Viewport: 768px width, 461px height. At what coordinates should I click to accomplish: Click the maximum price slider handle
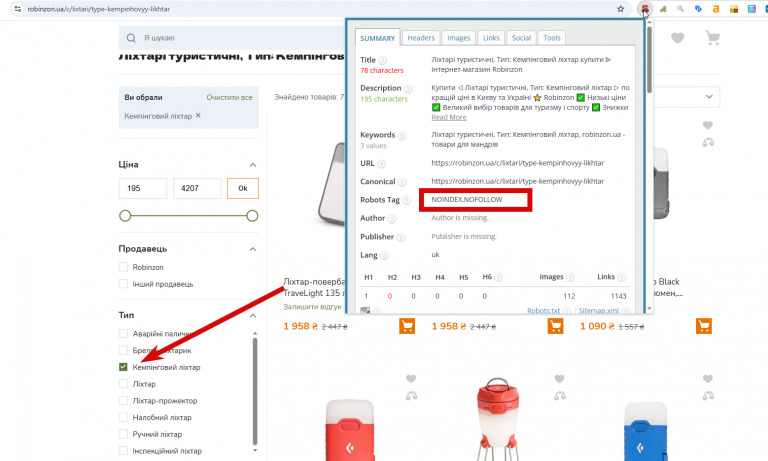coord(252,216)
